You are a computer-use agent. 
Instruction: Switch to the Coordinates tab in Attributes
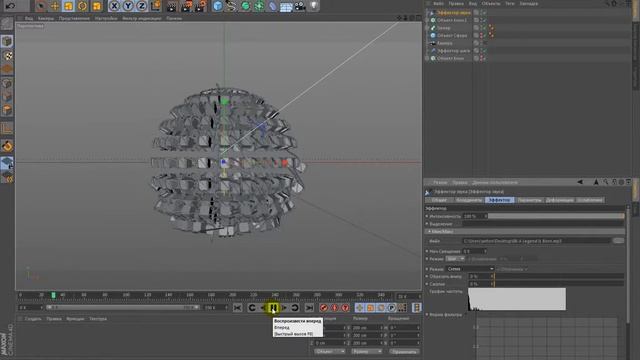pos(469,200)
